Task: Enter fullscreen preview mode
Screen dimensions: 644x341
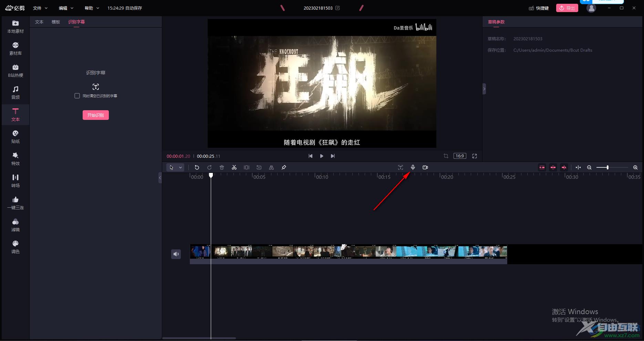Action: (475, 156)
